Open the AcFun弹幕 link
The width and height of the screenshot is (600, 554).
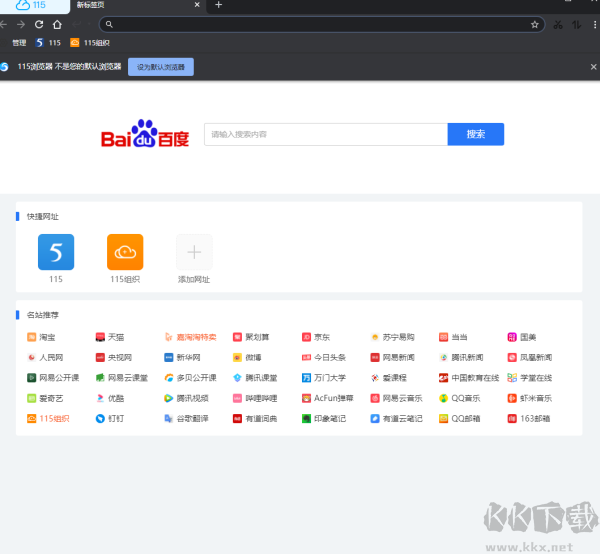point(328,398)
